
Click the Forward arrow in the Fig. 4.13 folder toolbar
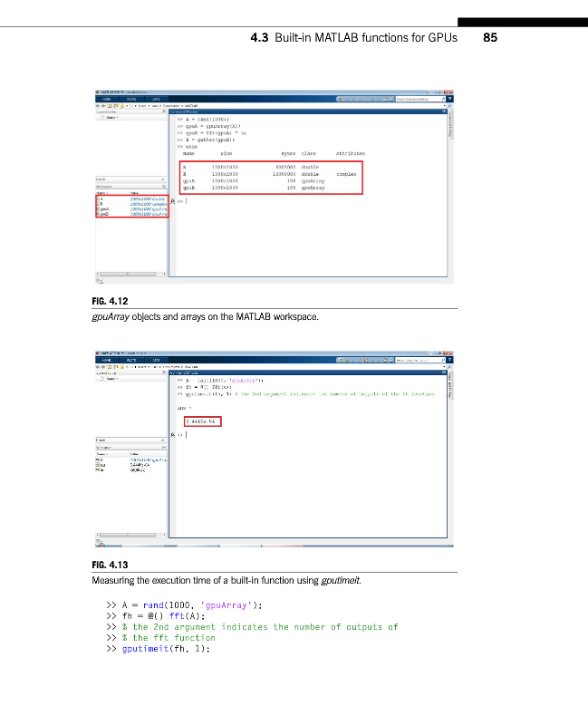tap(103, 365)
